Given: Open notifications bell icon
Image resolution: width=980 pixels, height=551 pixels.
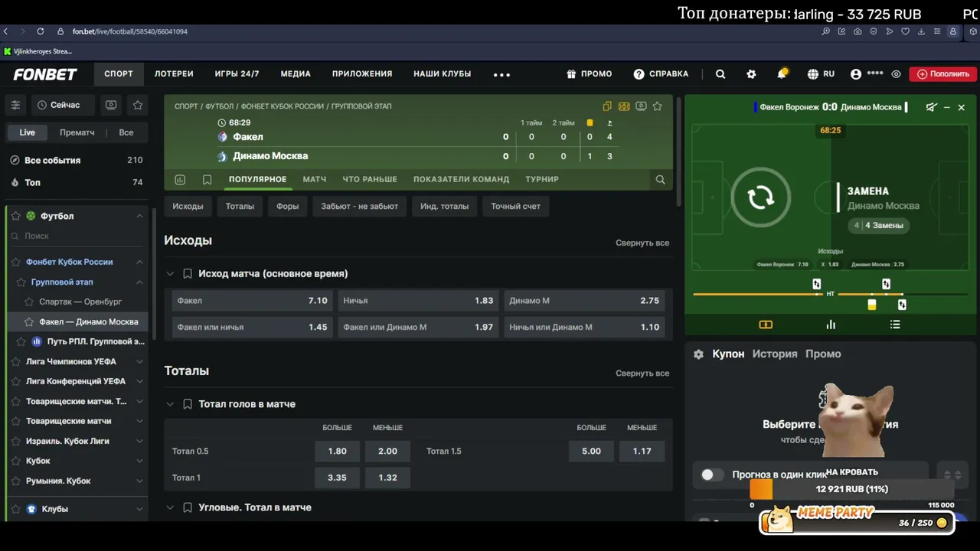Looking at the screenshot, I should [782, 73].
